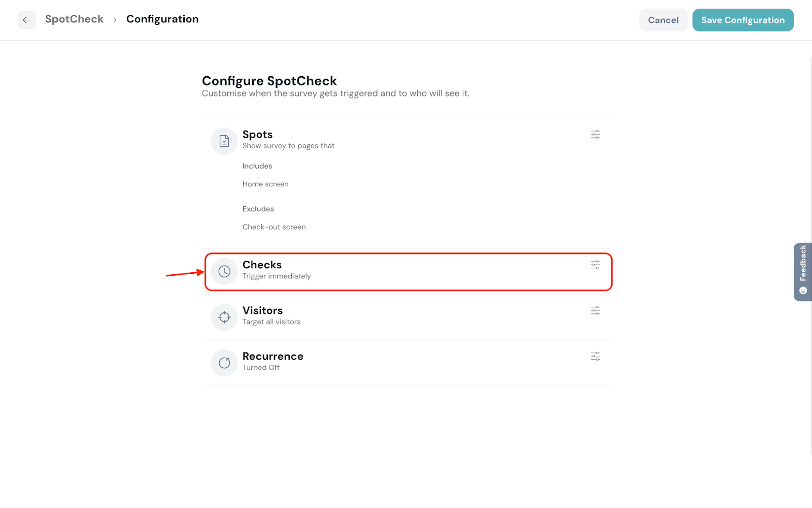
Task: Click the smiley icon on Feedback tab
Action: click(803, 291)
